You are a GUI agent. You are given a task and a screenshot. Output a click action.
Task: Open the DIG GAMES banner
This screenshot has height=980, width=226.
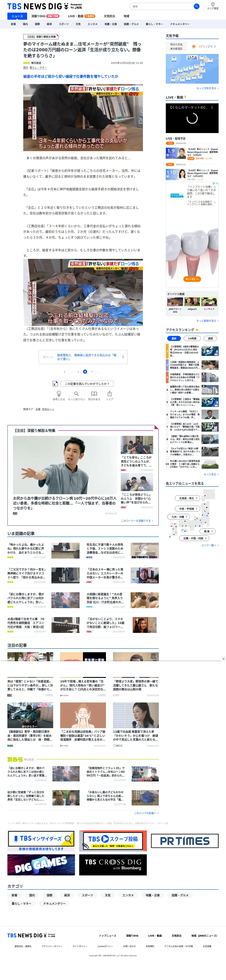pos(41,865)
